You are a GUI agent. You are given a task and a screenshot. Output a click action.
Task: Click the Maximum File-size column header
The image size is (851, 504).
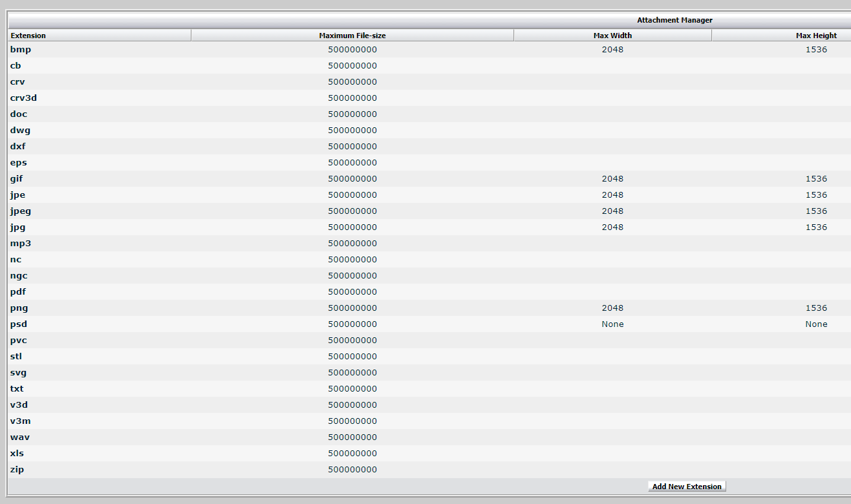(352, 36)
